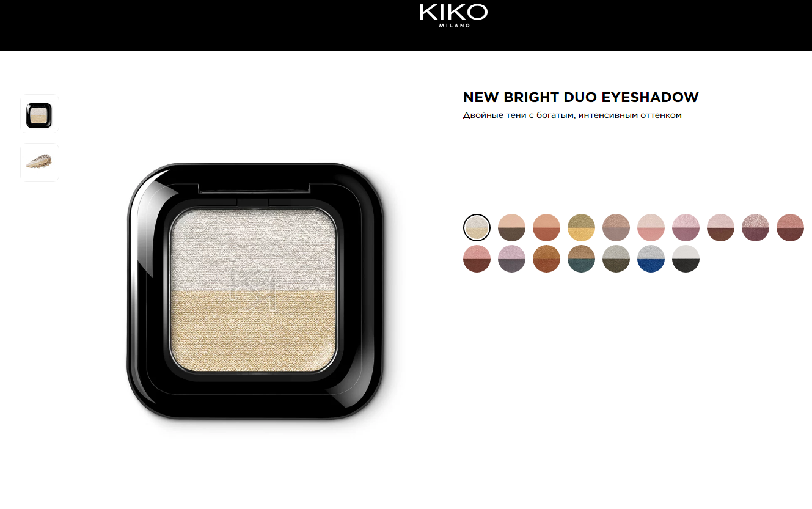812x509 pixels.
Task: Pick the silver and royal blue swatch
Action: point(651,258)
